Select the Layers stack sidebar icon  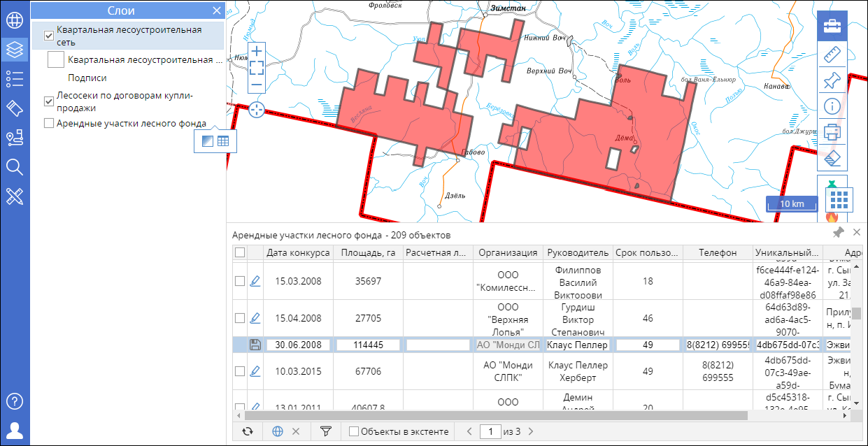click(15, 49)
